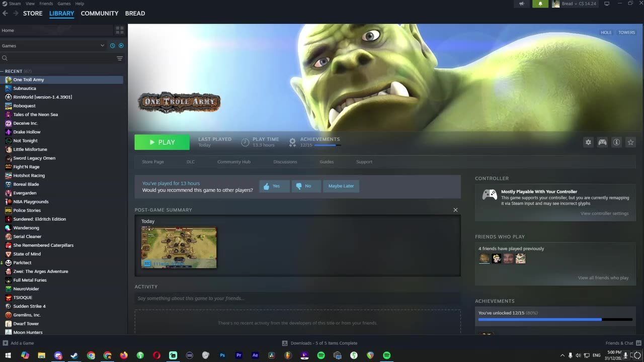Image resolution: width=644 pixels, height=362 pixels.
Task: Open the announcements megaphone icon
Action: tap(522, 4)
